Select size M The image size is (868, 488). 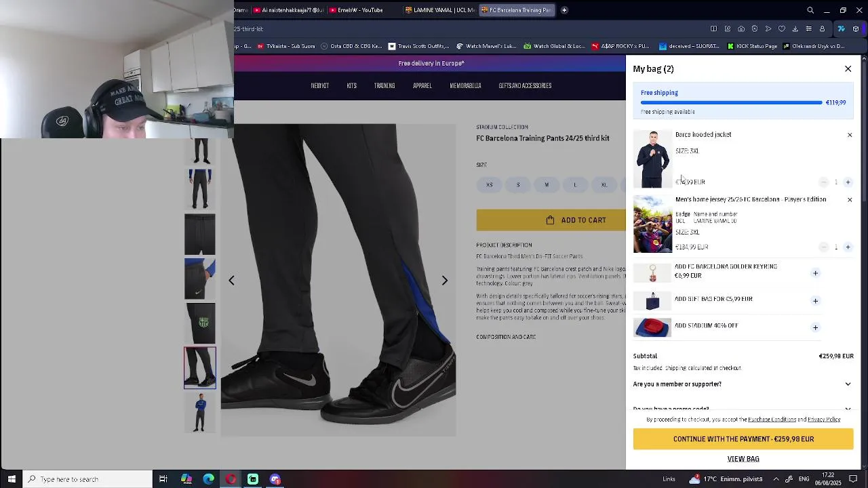547,184
